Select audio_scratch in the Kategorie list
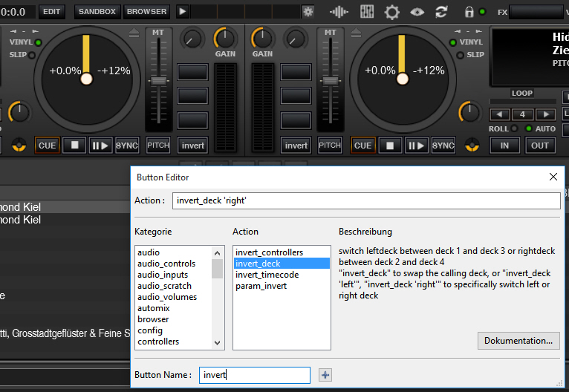Screen dimensions: 569x392 point(164,286)
